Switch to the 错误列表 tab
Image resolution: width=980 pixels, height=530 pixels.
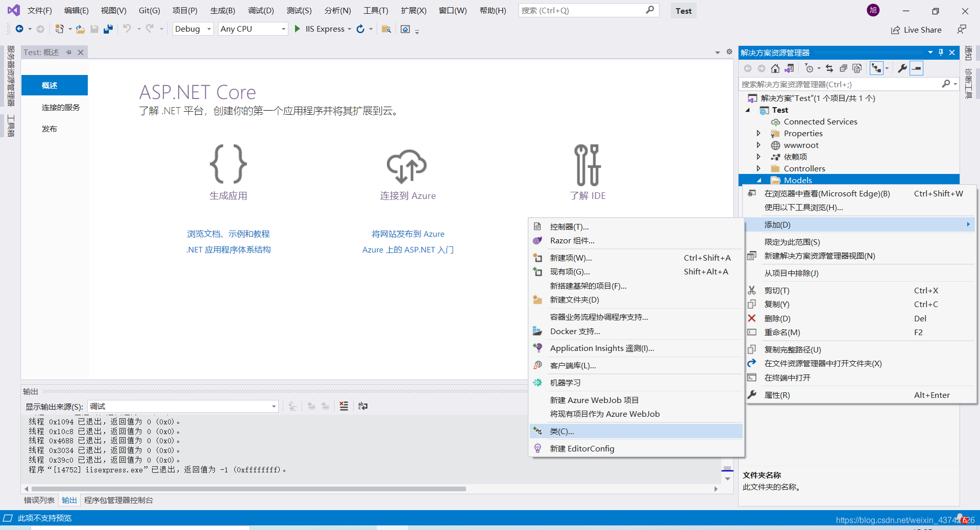tap(39, 500)
